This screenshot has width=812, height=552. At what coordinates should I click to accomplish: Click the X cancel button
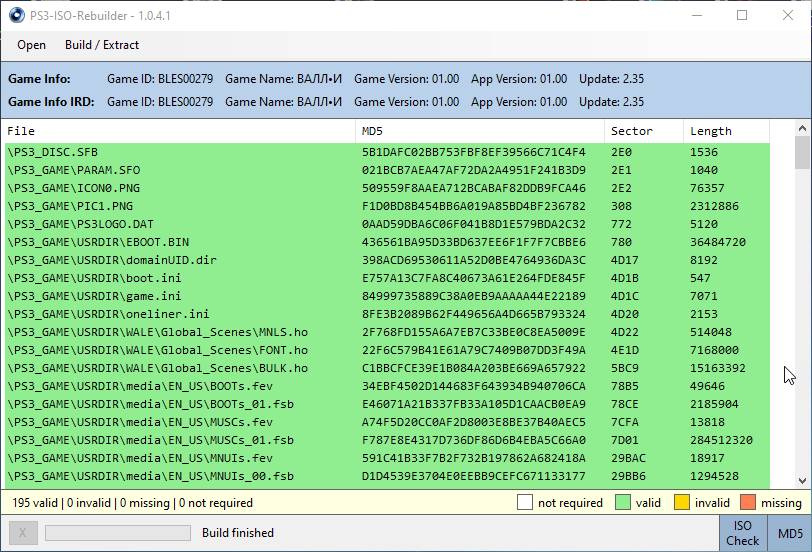23,533
